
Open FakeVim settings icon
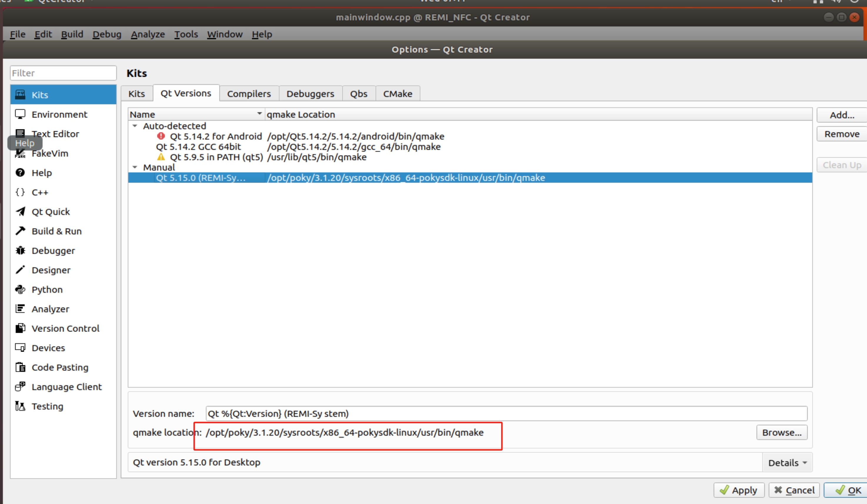tap(20, 153)
